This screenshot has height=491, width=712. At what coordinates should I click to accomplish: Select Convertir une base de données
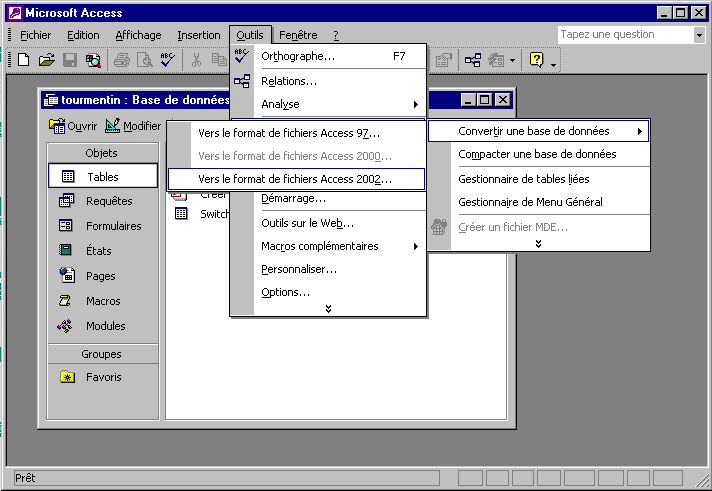coord(539,131)
